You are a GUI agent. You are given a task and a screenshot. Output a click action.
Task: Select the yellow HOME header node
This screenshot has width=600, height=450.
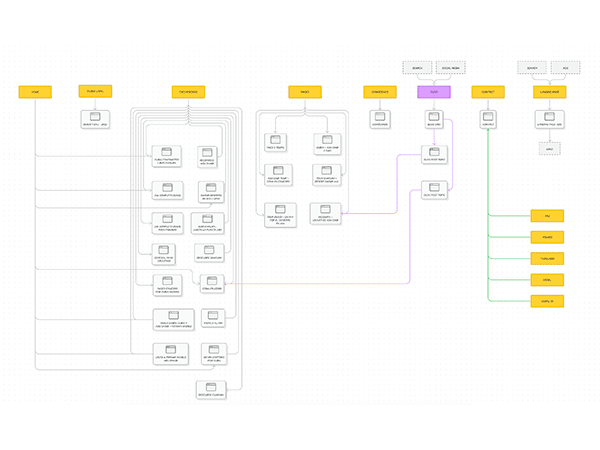[35, 92]
